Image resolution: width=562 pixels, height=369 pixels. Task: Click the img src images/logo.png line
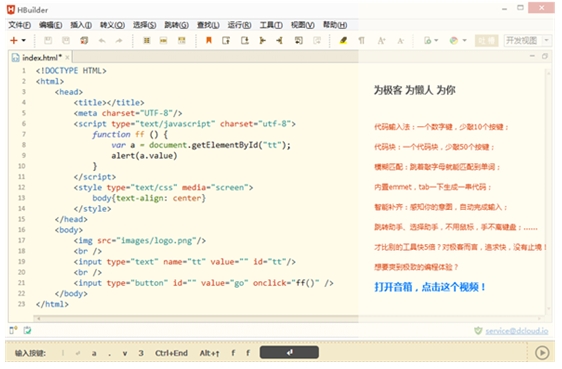tap(140, 241)
